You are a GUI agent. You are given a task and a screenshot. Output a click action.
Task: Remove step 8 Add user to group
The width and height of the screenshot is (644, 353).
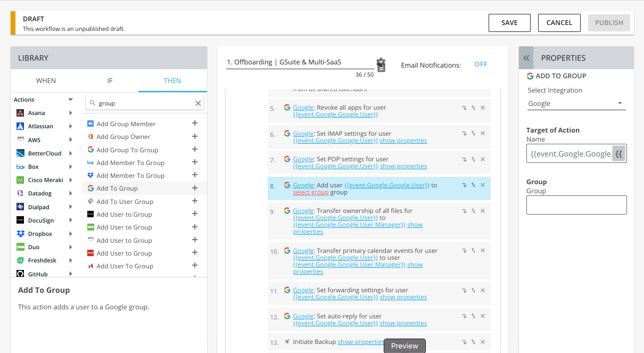click(483, 185)
